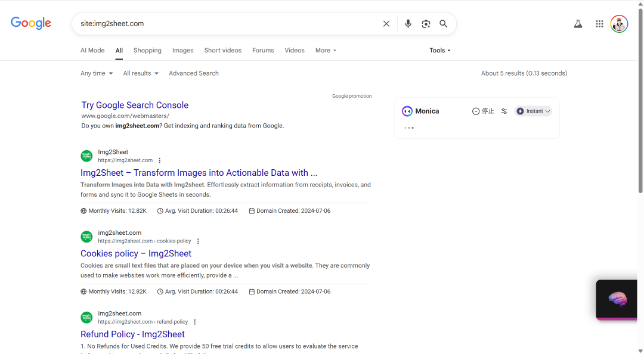
Task: Click the Monica logo icon
Action: pos(407,111)
